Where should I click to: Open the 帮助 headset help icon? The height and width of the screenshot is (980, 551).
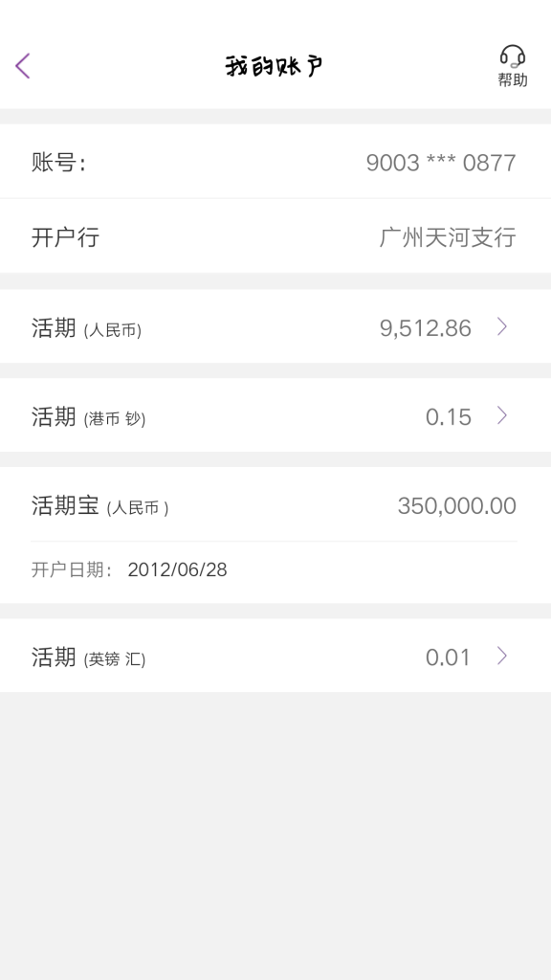513,56
